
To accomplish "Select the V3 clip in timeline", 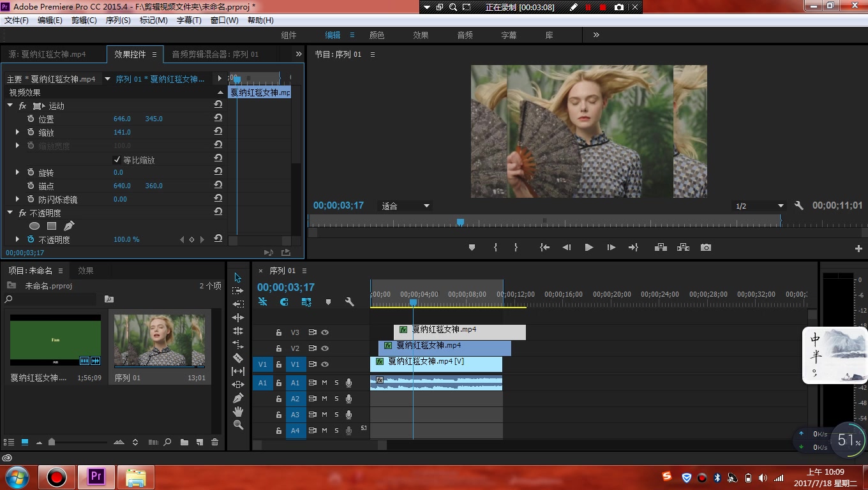I will 460,332.
